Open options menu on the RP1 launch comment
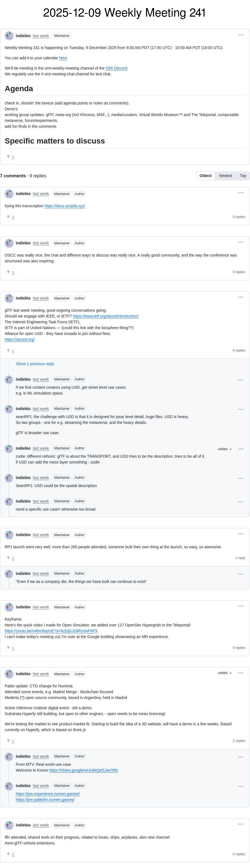 [241, 534]
